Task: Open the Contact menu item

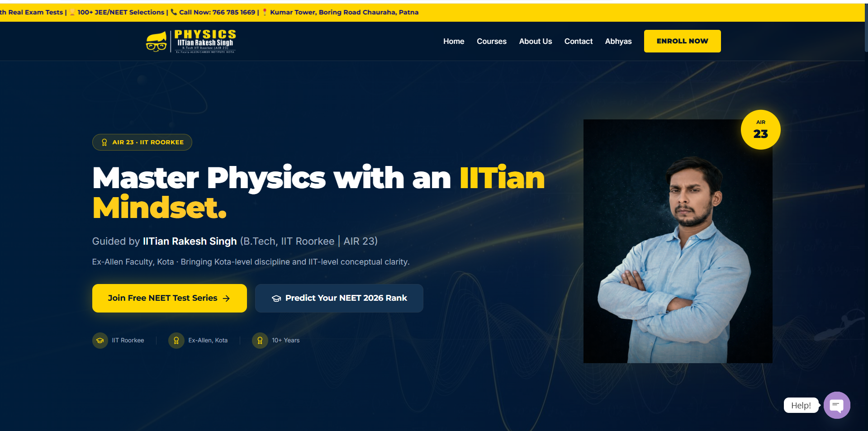Action: [x=579, y=41]
